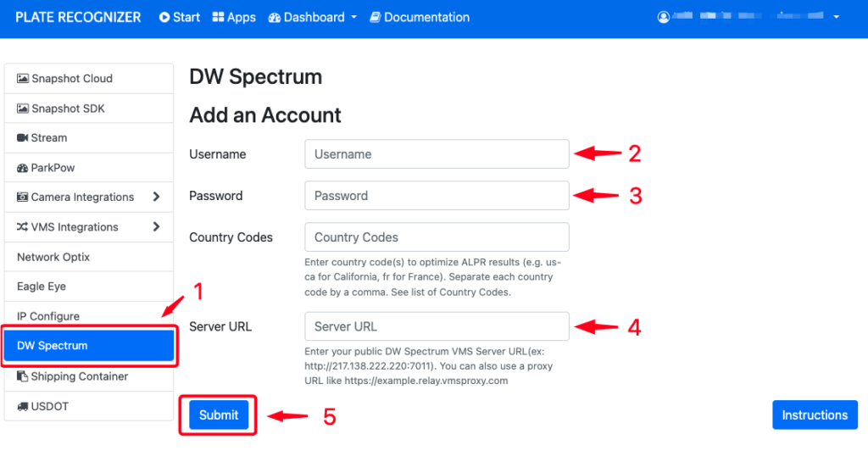Click the Shipping Container clipboard icon
Image resolution: width=868 pixels, height=451 pixels.
click(22, 376)
